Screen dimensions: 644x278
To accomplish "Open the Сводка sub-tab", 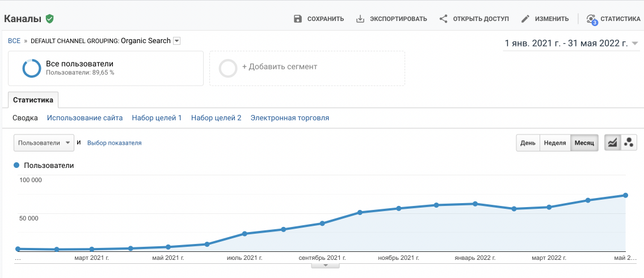I will (x=25, y=118).
